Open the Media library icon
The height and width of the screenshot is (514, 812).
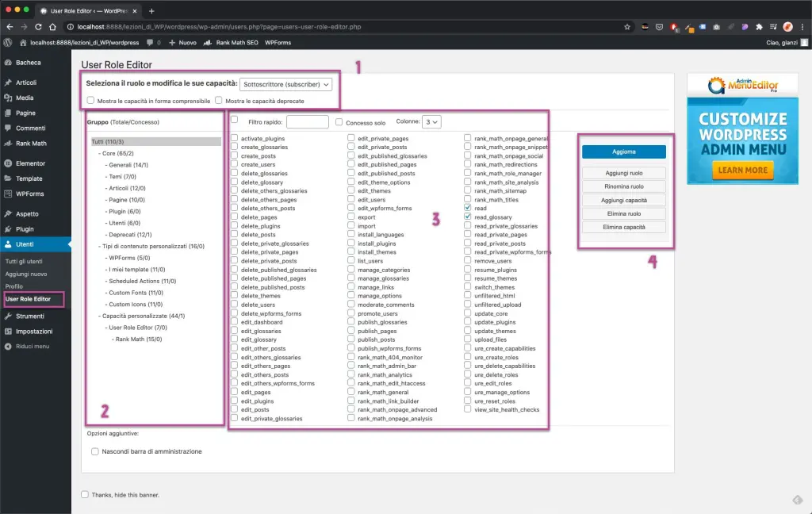8,98
